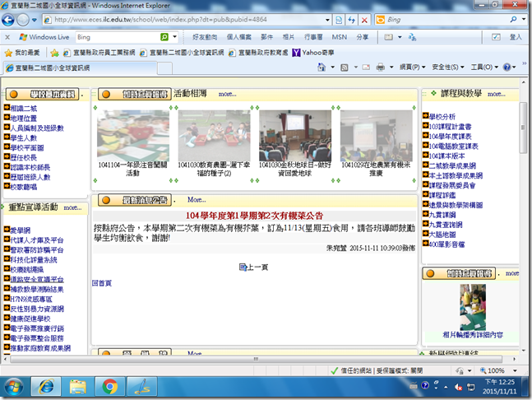Open the Favorites star 我的最愛 button

pyautogui.click(x=22, y=53)
